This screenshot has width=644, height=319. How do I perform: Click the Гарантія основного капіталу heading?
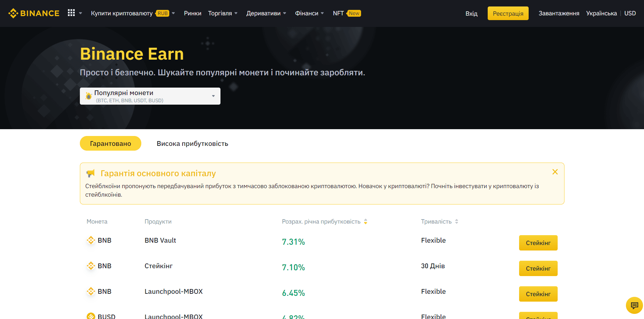158,173
